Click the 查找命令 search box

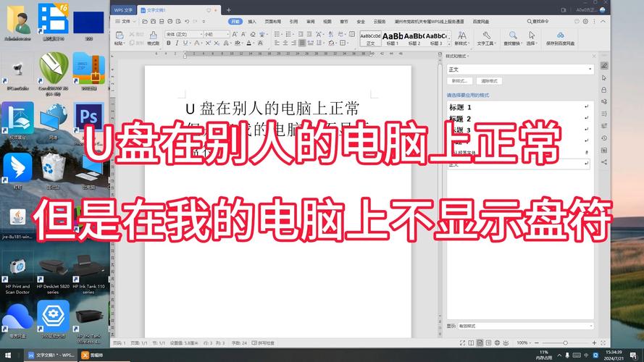pyautogui.click(x=538, y=21)
